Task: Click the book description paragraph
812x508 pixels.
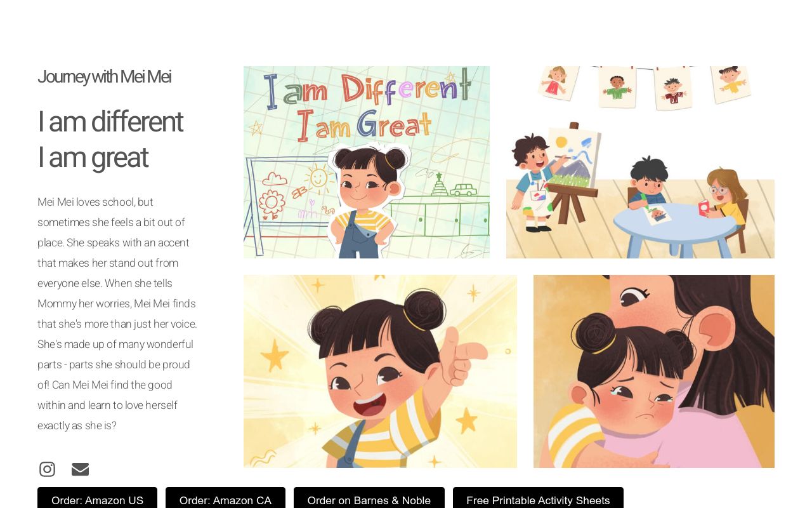Action: click(x=118, y=314)
